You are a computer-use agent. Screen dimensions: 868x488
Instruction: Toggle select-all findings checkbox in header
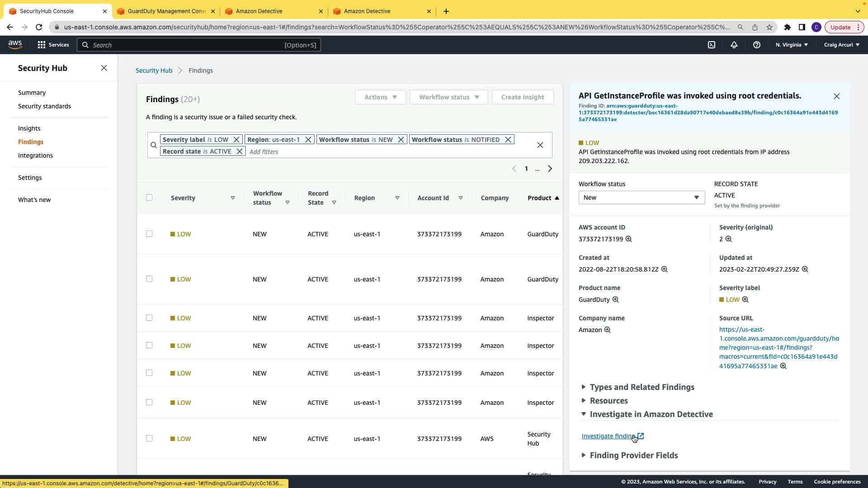[149, 197]
